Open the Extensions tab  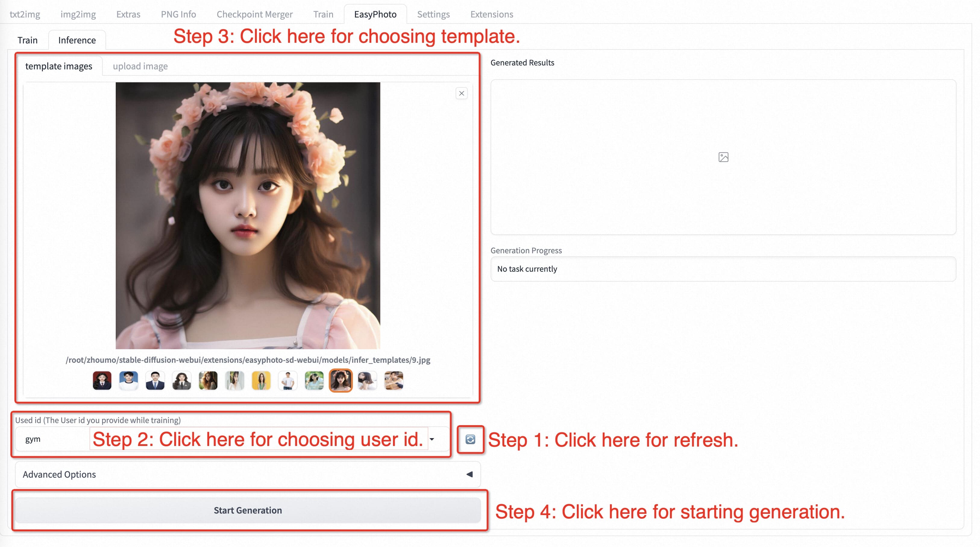tap(492, 14)
